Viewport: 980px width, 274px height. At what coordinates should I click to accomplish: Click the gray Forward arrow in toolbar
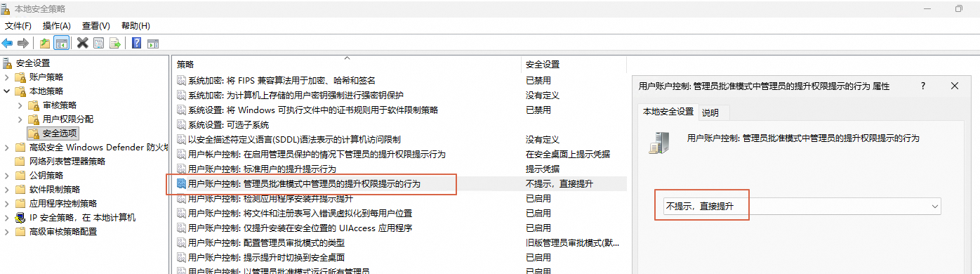[23, 43]
